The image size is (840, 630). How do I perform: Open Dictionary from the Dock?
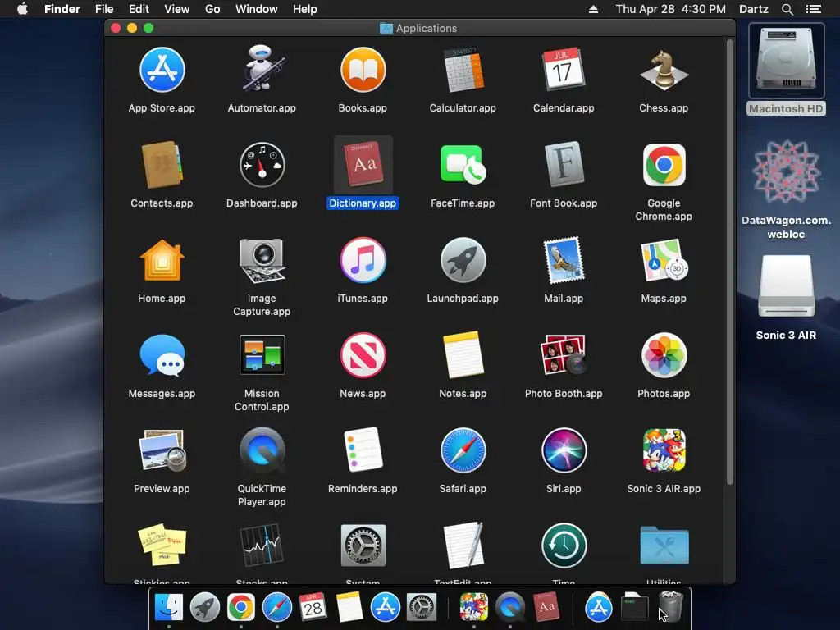click(546, 606)
